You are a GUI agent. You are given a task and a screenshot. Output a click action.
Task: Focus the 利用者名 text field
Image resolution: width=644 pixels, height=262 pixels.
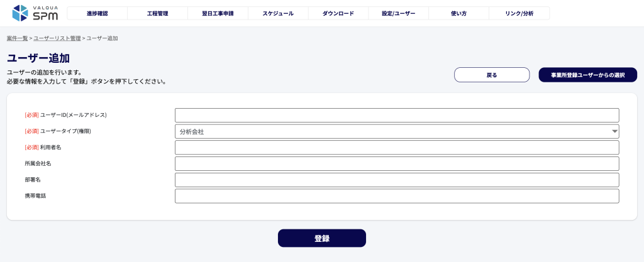tap(397, 147)
